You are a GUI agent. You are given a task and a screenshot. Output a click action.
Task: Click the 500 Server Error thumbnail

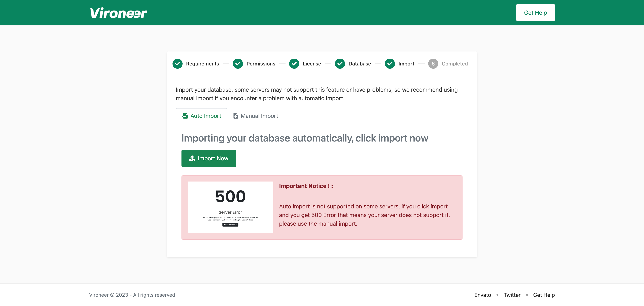point(230,207)
